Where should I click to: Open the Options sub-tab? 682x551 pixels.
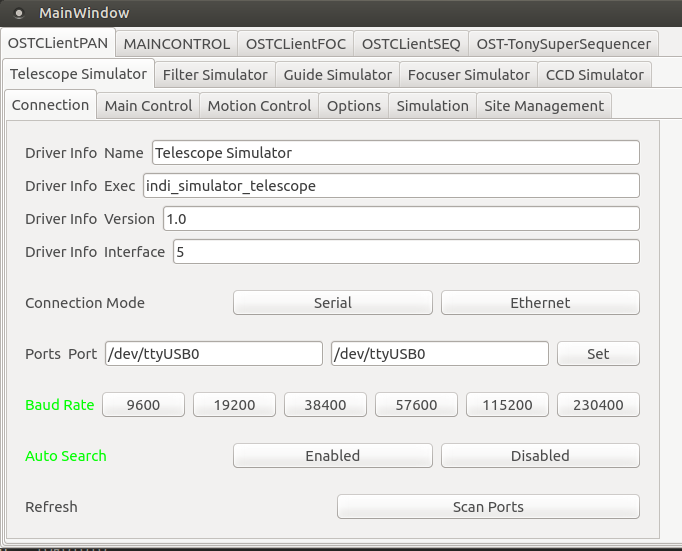354,106
